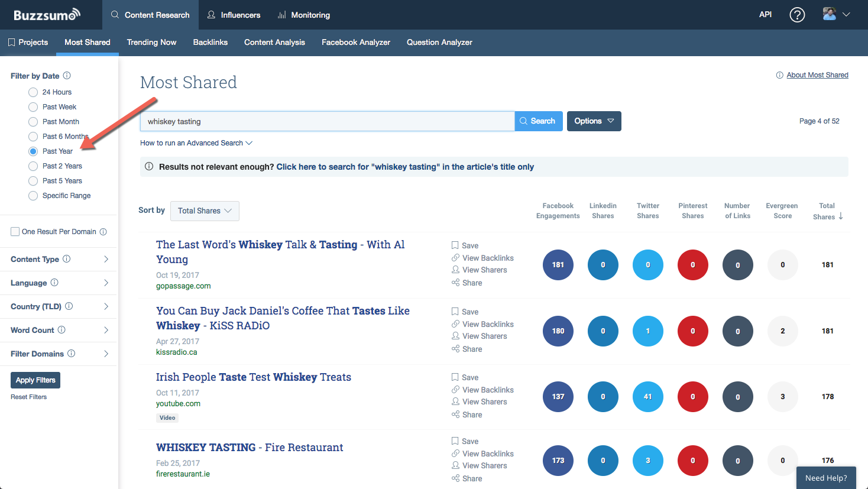Select the Past 6 Months date filter
The width and height of the screenshot is (868, 489).
tap(33, 137)
